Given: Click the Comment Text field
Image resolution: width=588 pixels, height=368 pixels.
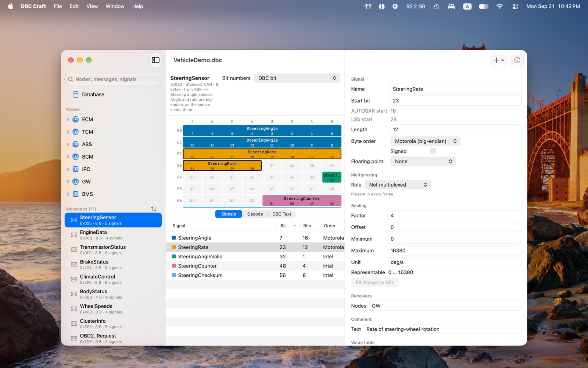Looking at the screenshot, I should coord(442,329).
